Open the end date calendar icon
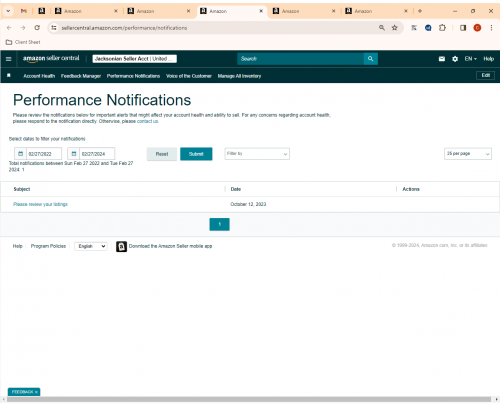500x403 pixels. 74,154
